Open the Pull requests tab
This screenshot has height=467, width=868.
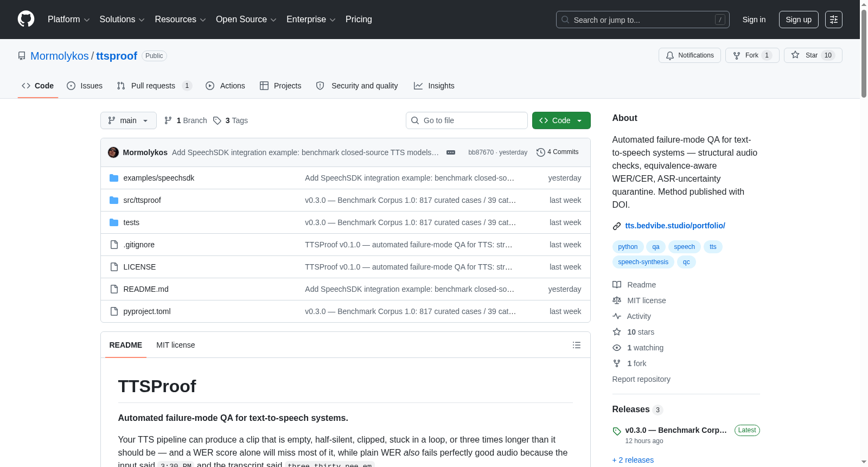pyautogui.click(x=154, y=86)
